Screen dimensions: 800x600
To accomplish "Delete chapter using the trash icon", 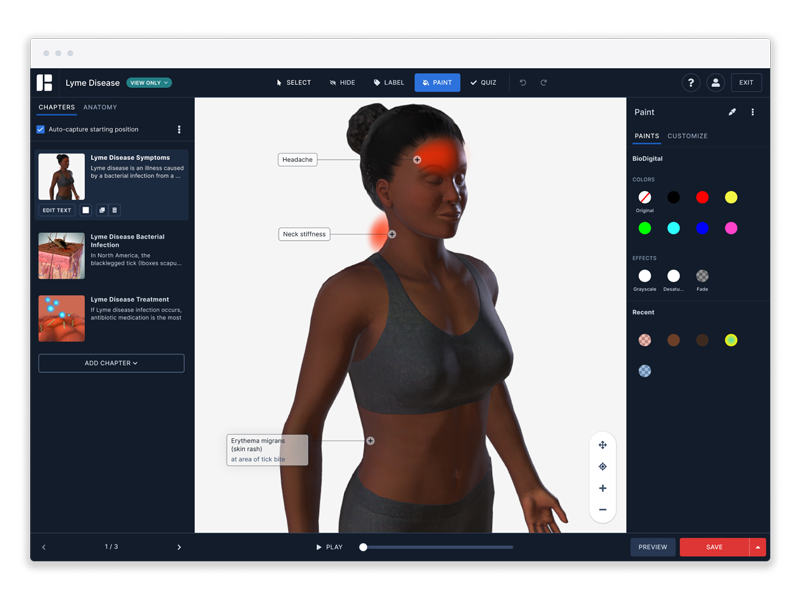I will 115,210.
